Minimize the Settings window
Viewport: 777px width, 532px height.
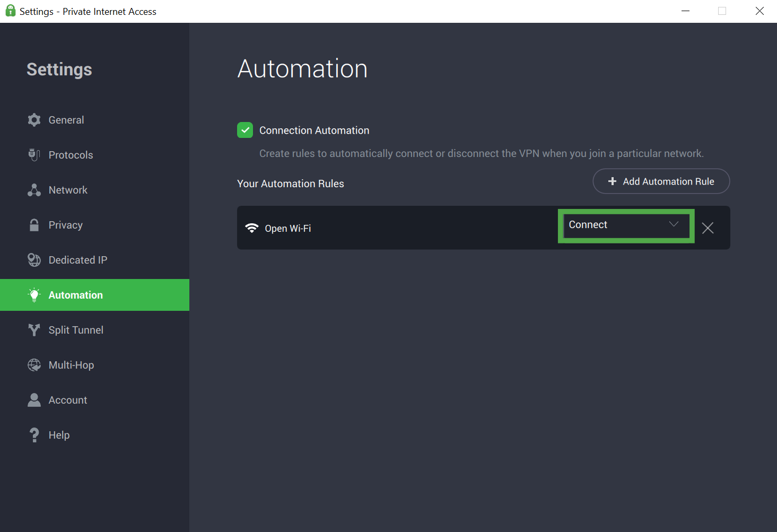tap(685, 11)
